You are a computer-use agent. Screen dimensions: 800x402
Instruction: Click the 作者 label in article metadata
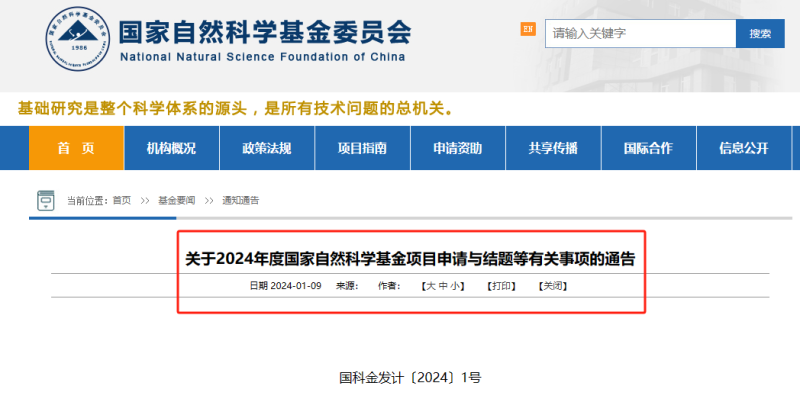click(x=389, y=286)
